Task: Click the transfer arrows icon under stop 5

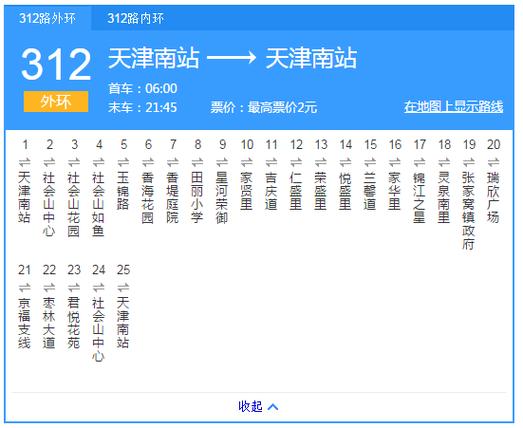Action: (x=123, y=162)
